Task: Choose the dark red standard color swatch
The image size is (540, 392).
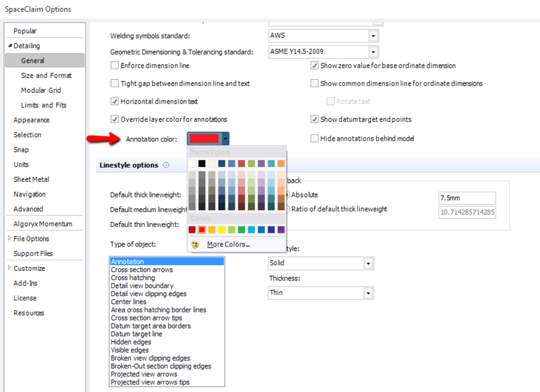Action: click(192, 230)
